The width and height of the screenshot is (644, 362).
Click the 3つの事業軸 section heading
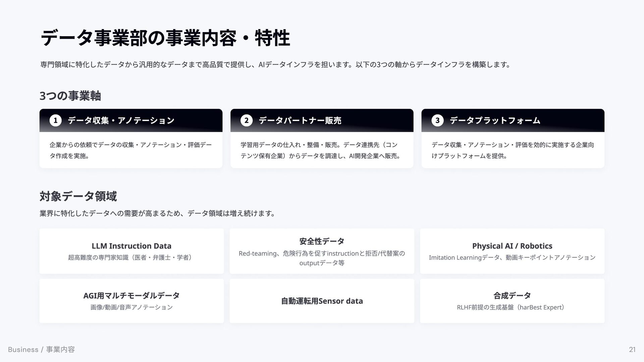[x=70, y=96]
